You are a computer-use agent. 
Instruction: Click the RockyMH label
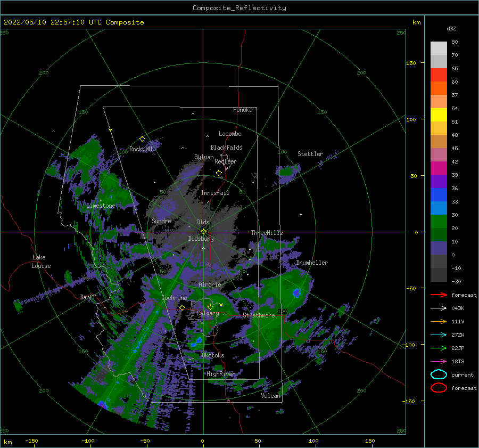(x=141, y=149)
